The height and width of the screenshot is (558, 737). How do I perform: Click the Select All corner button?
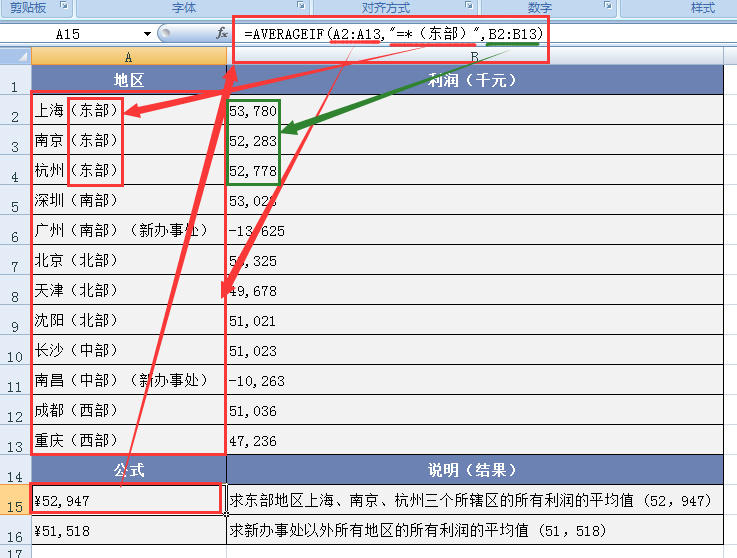point(16,56)
